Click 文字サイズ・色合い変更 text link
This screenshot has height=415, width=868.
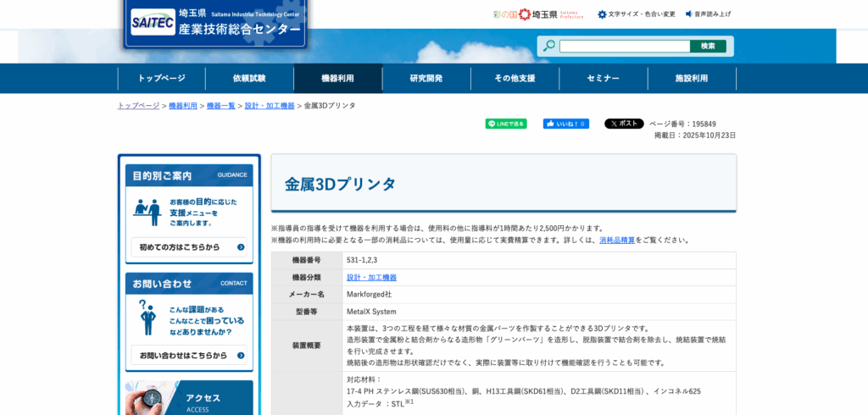(x=642, y=14)
